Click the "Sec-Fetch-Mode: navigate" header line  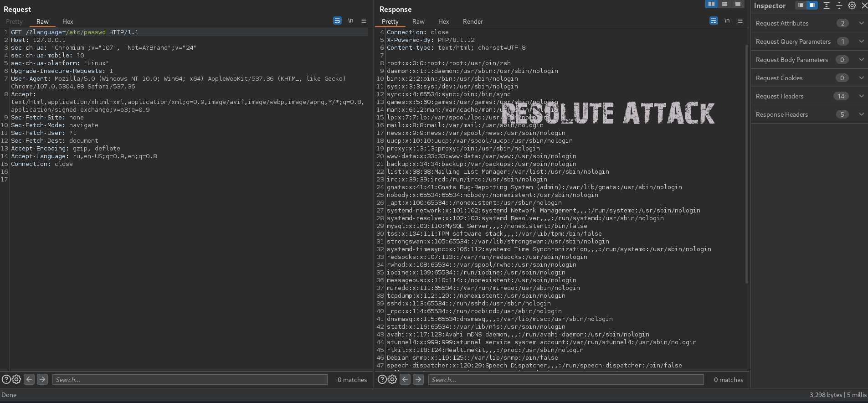click(55, 125)
